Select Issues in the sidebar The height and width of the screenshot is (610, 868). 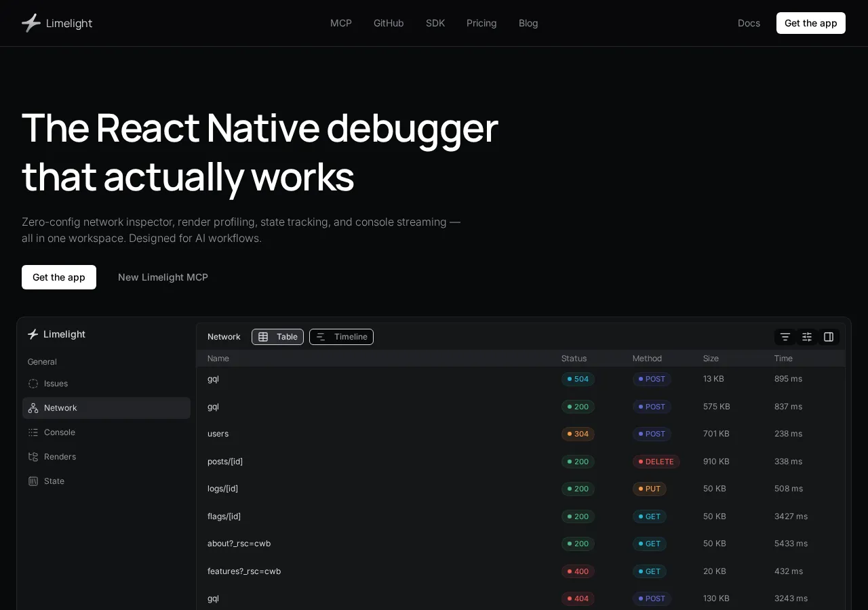pyautogui.click(x=56, y=384)
